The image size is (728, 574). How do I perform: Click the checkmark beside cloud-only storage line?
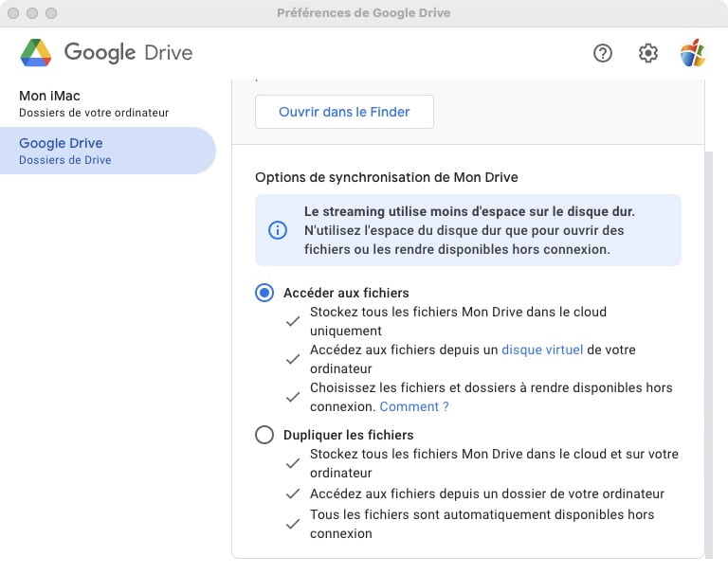click(x=293, y=321)
